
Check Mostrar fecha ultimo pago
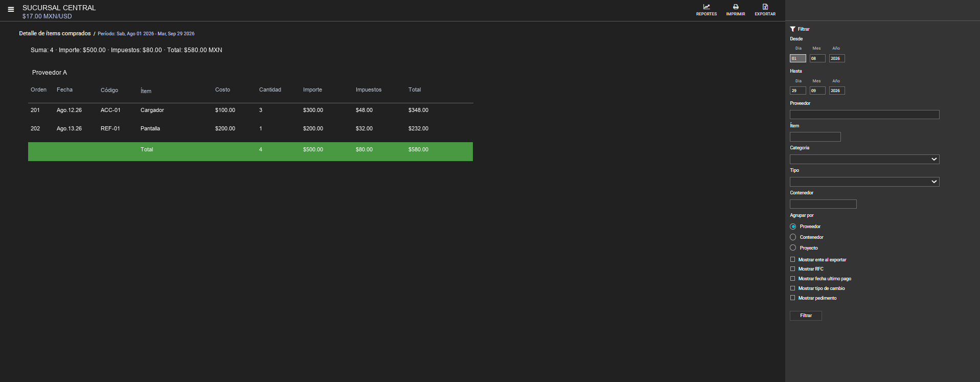coord(793,279)
